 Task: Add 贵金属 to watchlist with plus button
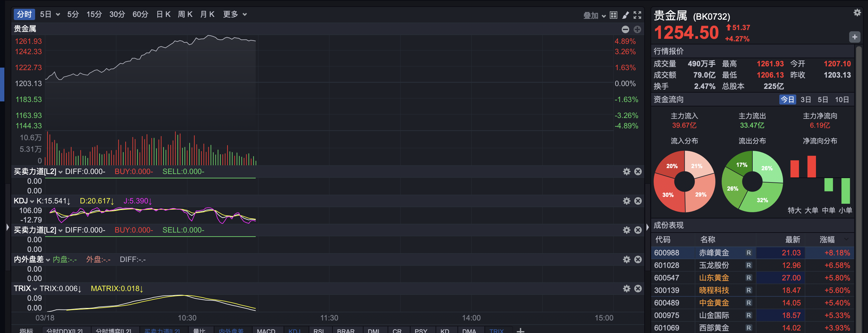coord(854,37)
